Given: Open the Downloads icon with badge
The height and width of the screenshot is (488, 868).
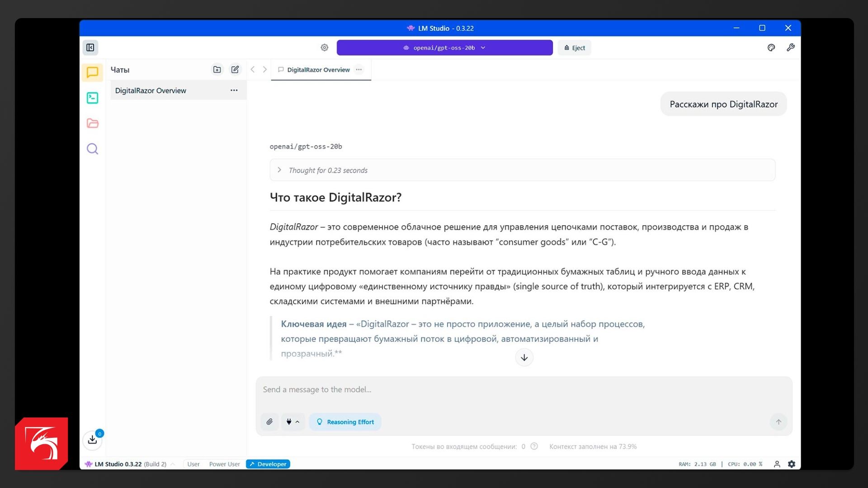Looking at the screenshot, I should point(92,439).
